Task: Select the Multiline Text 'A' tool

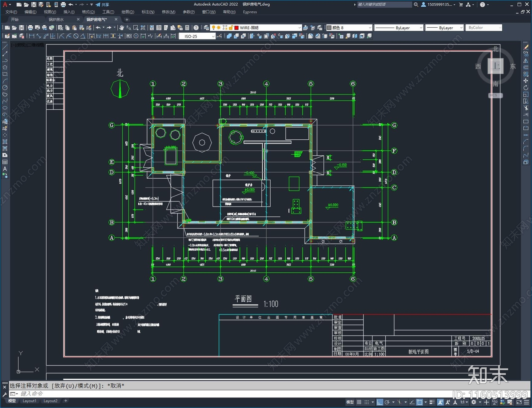Action: (5, 169)
